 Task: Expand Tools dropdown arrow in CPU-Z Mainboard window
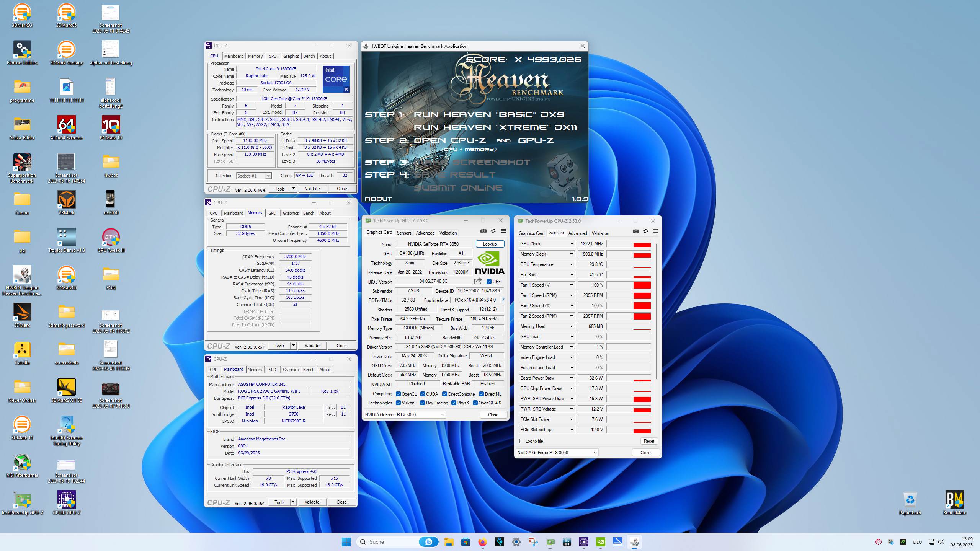293,502
